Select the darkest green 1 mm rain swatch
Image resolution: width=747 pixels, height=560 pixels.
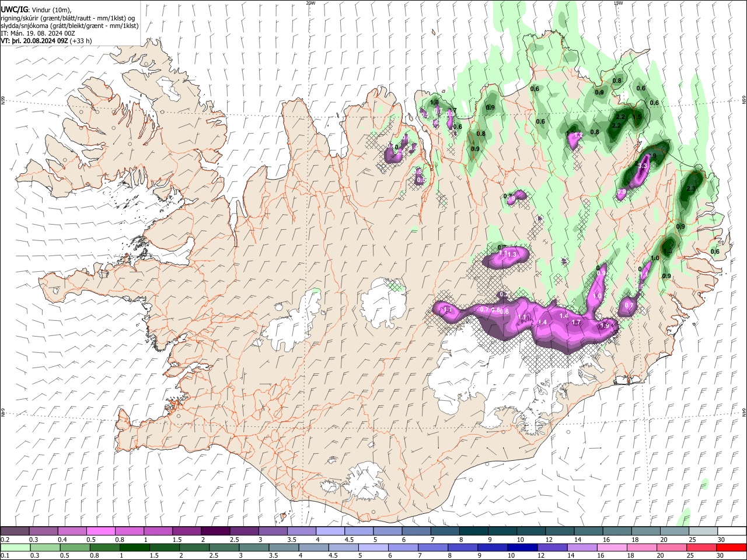pyautogui.click(x=135, y=548)
